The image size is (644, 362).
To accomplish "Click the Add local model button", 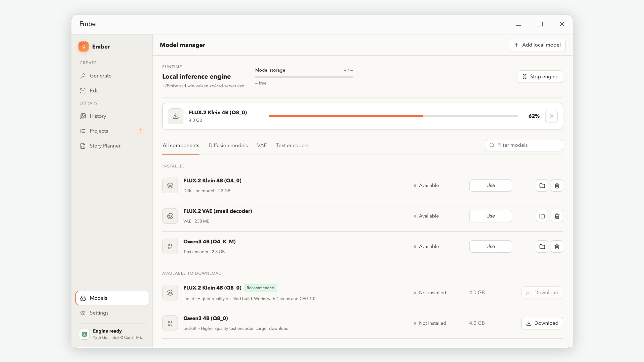I will 537,45.
